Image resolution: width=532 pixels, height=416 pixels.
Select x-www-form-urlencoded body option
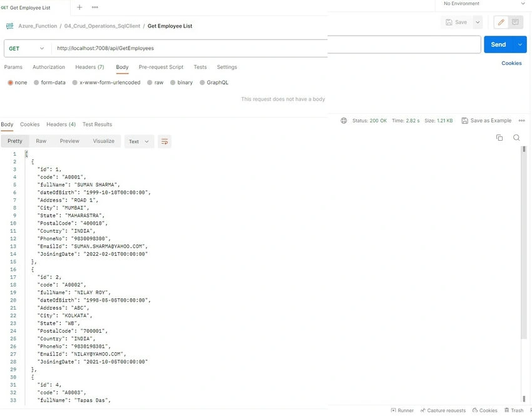106,83
